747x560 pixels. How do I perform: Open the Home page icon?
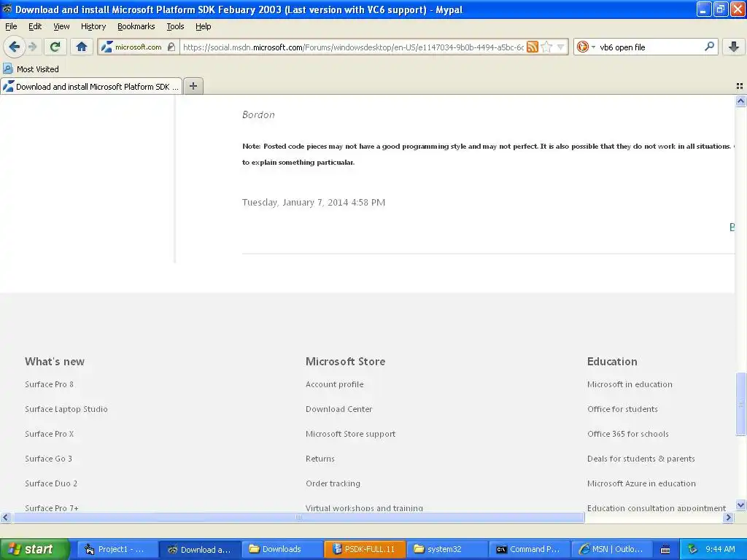pos(82,47)
